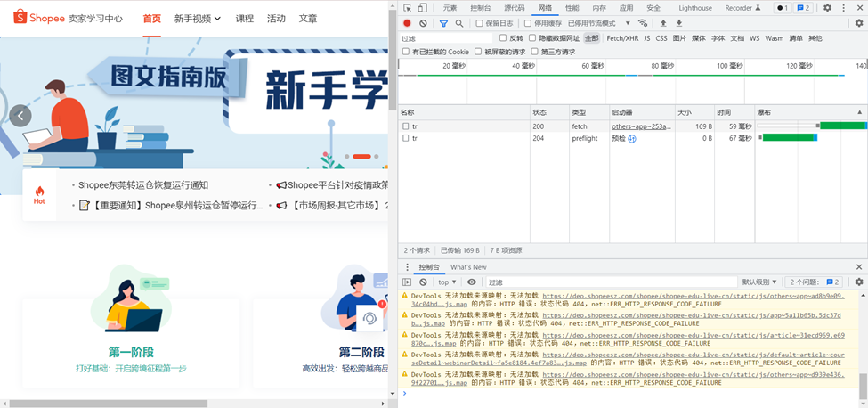Open network search magnifier
868x408 pixels.
pos(458,23)
